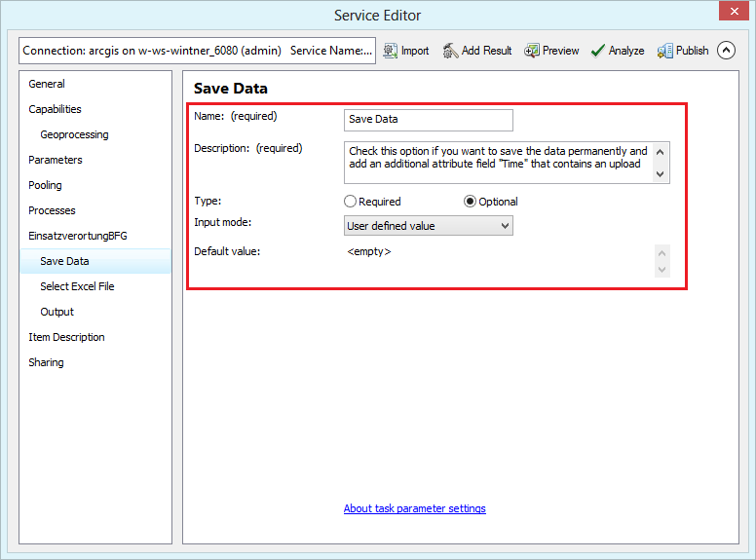The image size is (756, 560).
Task: Click the Description scrollbar down arrow
Action: tap(661, 173)
